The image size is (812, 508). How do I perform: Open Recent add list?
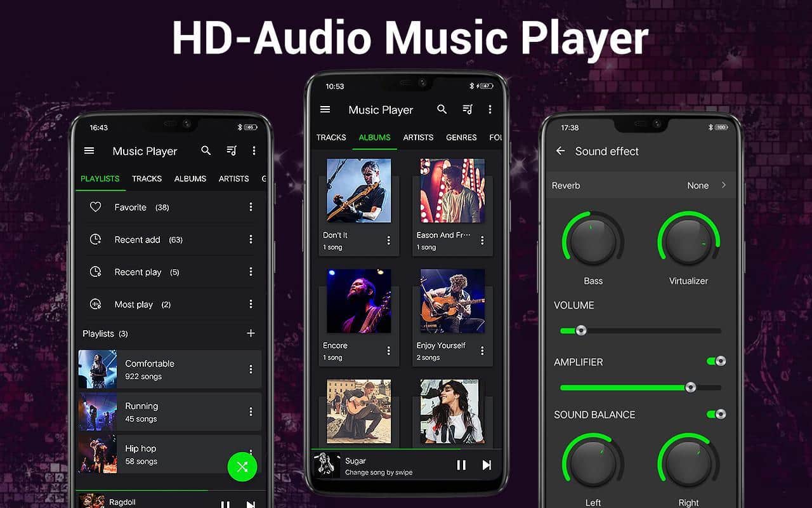(137, 239)
